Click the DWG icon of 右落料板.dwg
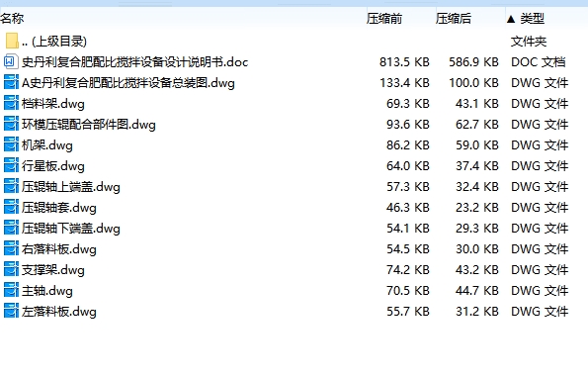This screenshot has width=588, height=378. point(11,249)
